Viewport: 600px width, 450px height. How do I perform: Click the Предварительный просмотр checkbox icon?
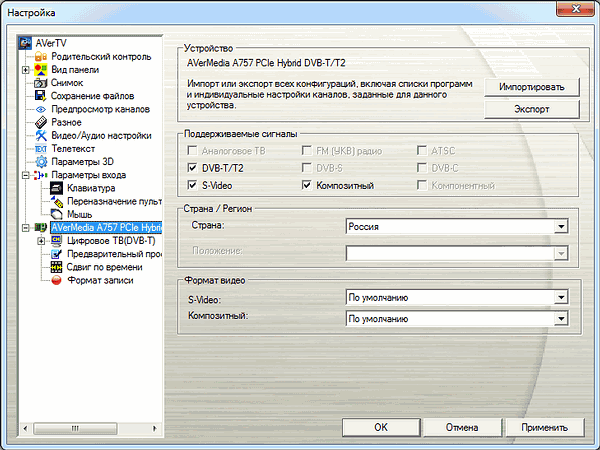(x=57, y=254)
